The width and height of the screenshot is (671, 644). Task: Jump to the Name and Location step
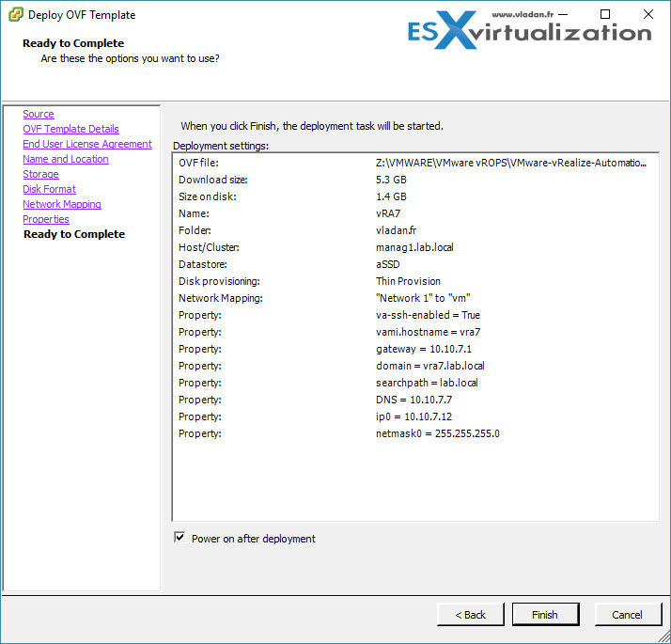[66, 159]
